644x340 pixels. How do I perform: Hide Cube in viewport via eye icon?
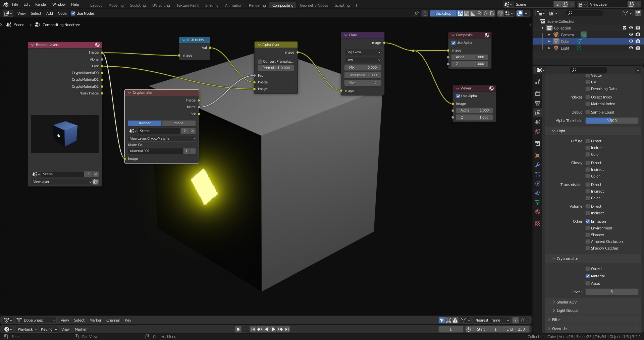point(631,41)
